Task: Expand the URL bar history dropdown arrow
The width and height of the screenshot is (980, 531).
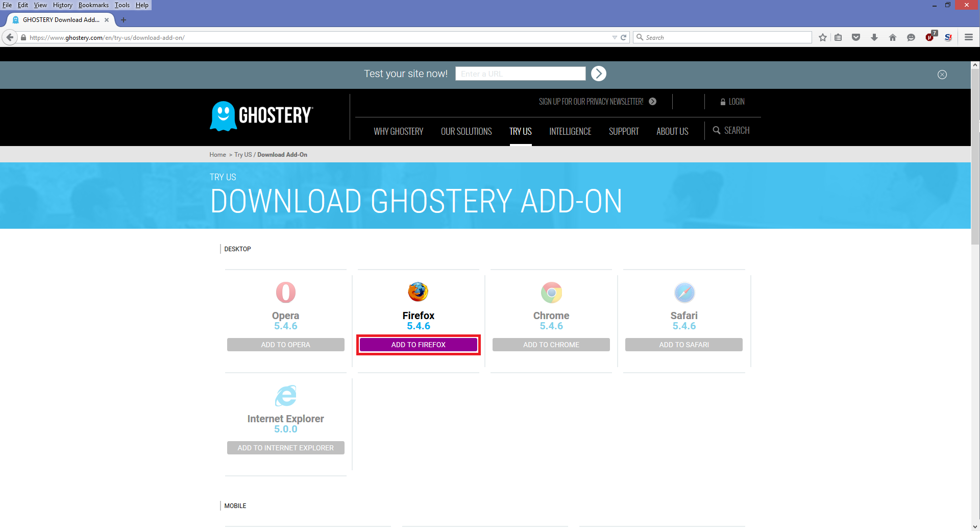Action: [x=615, y=37]
